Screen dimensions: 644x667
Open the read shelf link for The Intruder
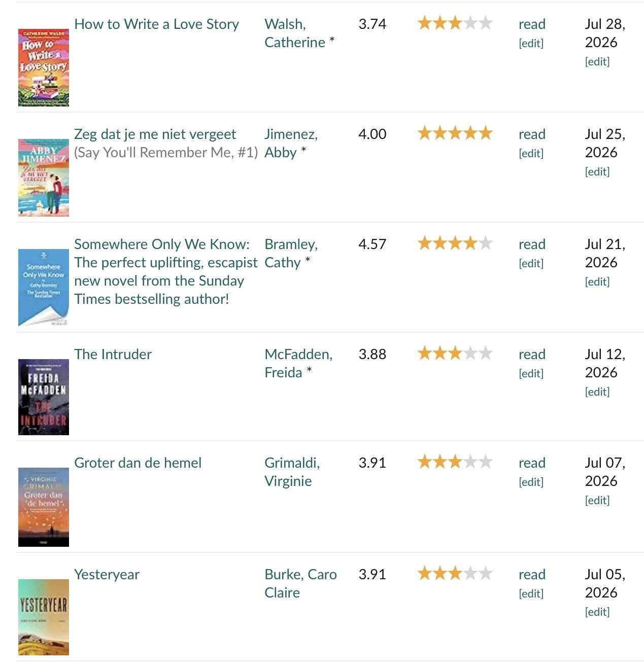tap(532, 354)
